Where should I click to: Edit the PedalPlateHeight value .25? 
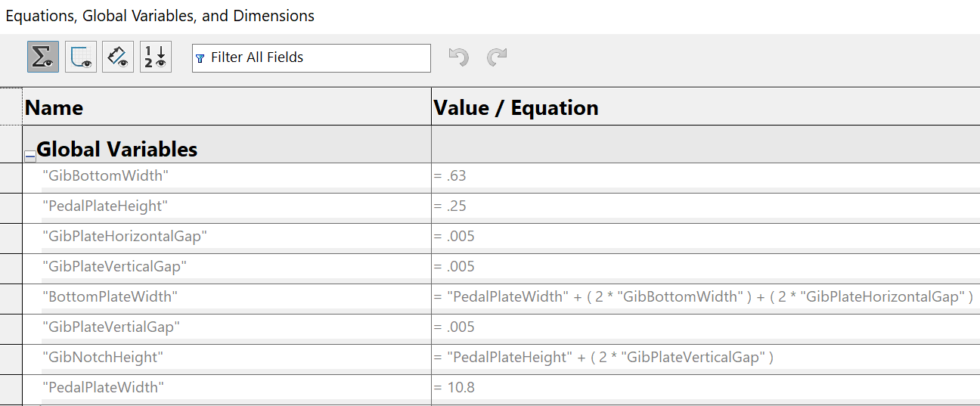pos(706,206)
